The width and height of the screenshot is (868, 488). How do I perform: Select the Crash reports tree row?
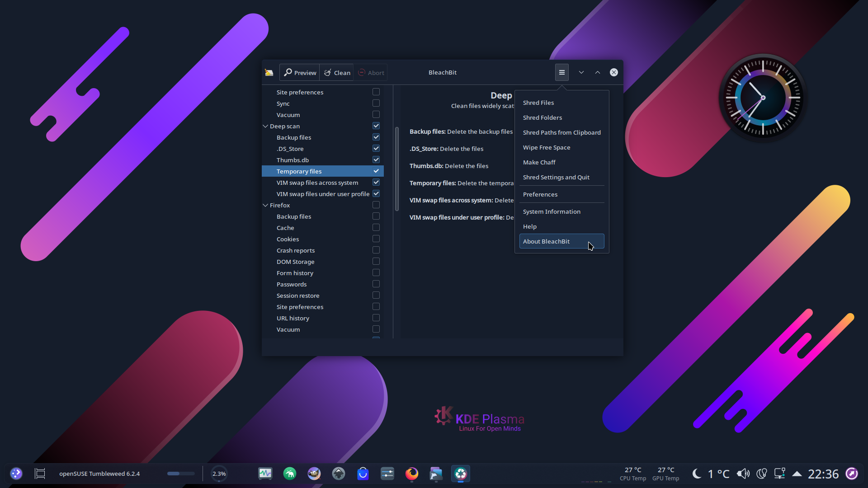click(x=323, y=250)
